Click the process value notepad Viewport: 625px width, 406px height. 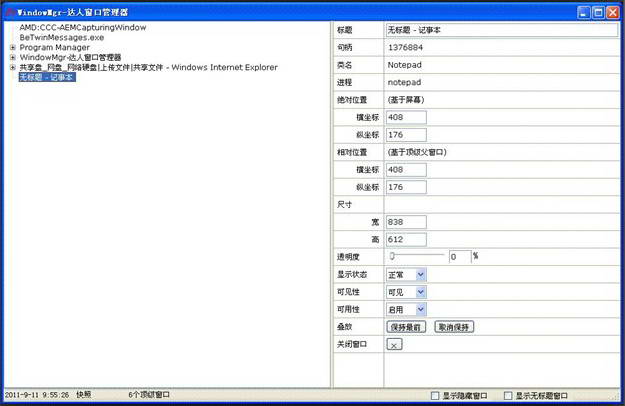click(404, 82)
